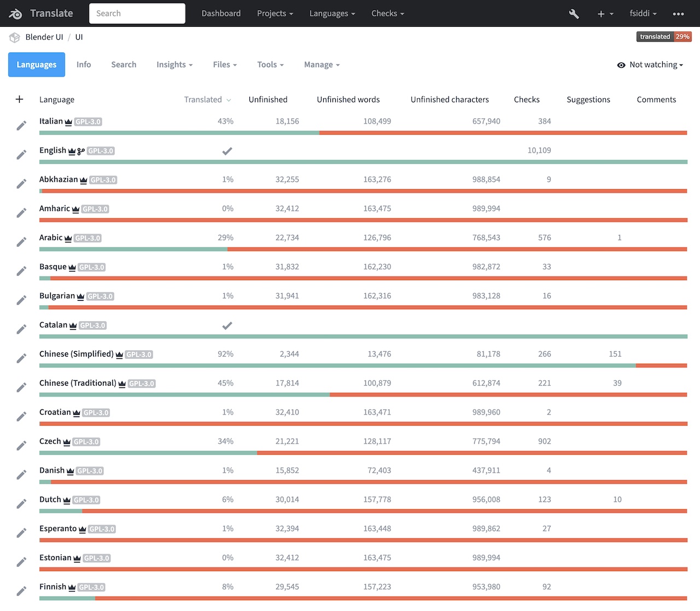Screen dimensions: 700x611
Task: Click the pencil edit icon for Italian
Action: click(21, 126)
